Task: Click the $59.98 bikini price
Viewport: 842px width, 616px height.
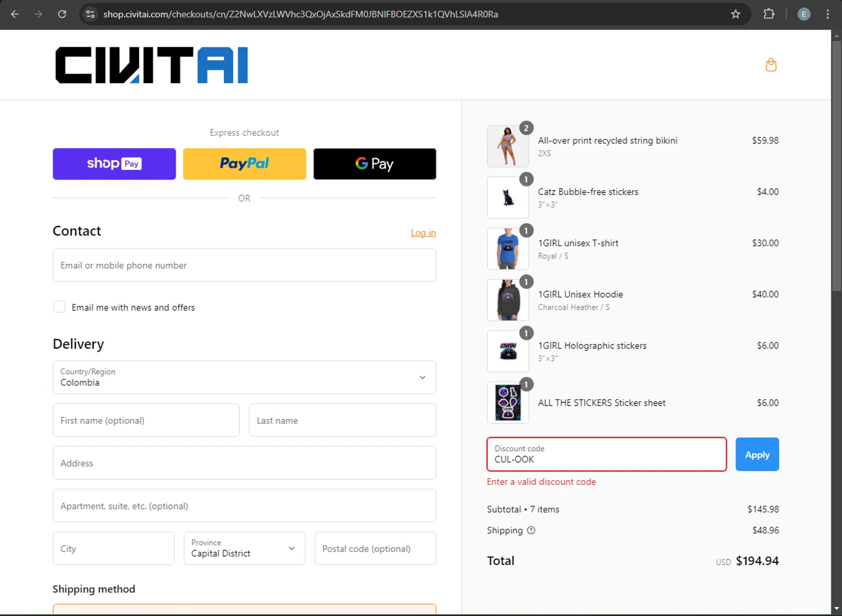Action: click(765, 140)
